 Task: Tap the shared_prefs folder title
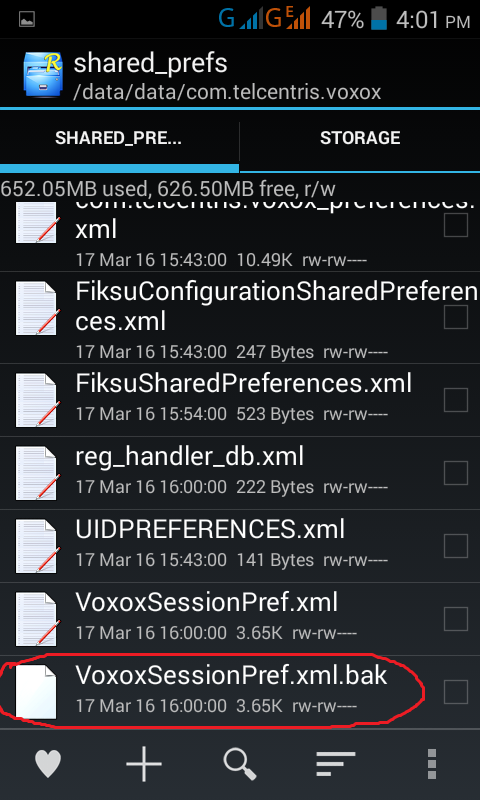150,63
